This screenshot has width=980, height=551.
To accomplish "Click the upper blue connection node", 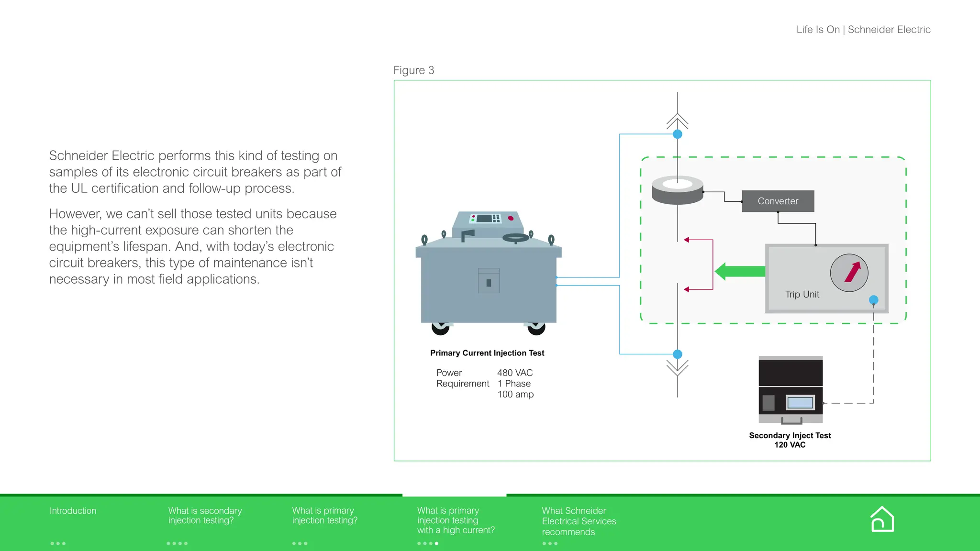I will (x=678, y=134).
